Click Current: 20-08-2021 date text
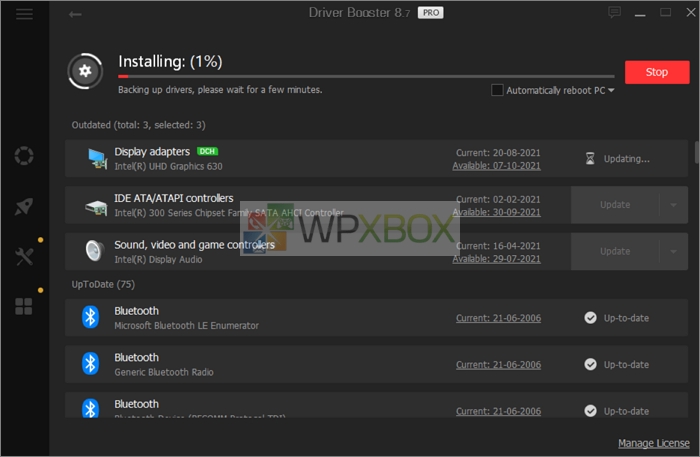 click(498, 153)
